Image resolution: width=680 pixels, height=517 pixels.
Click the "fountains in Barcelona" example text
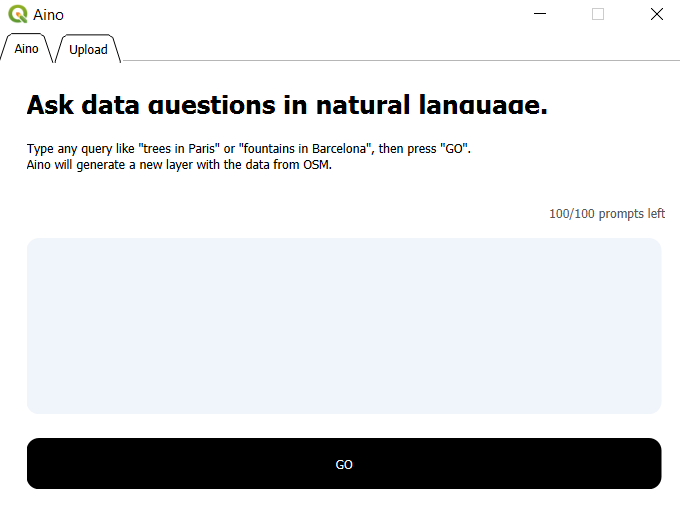click(x=305, y=149)
